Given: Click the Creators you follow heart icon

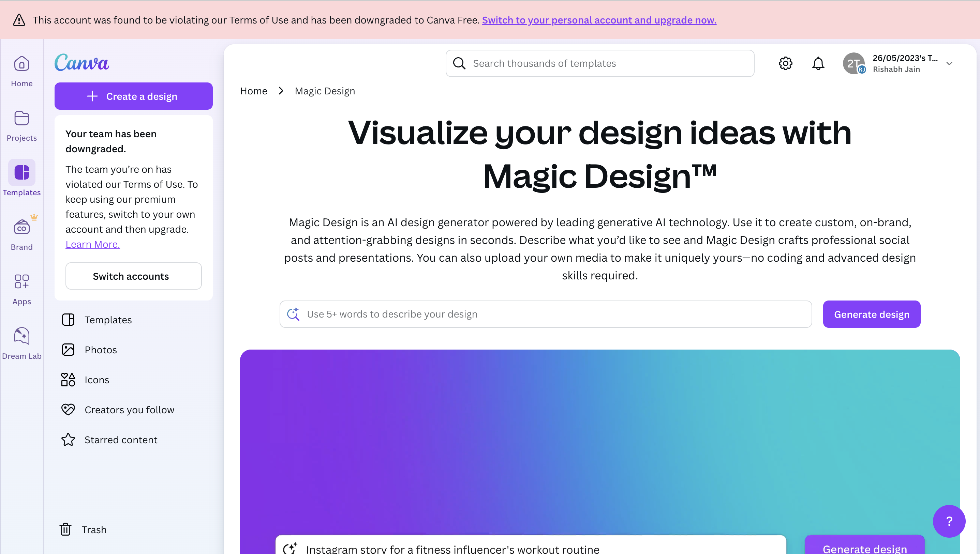Looking at the screenshot, I should pyautogui.click(x=68, y=410).
